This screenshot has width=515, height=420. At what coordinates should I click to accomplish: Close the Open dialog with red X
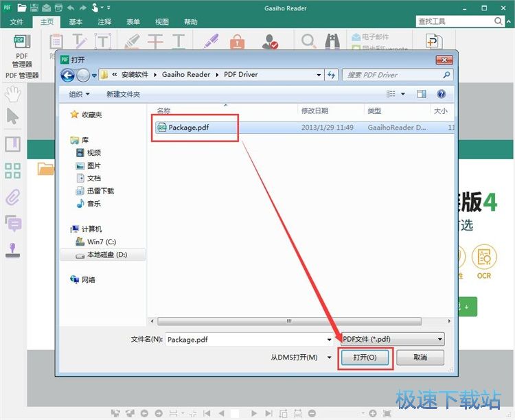(x=444, y=60)
